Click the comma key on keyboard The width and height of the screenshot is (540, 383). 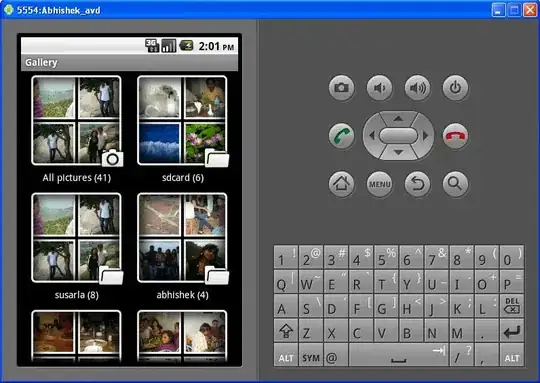coord(487,355)
